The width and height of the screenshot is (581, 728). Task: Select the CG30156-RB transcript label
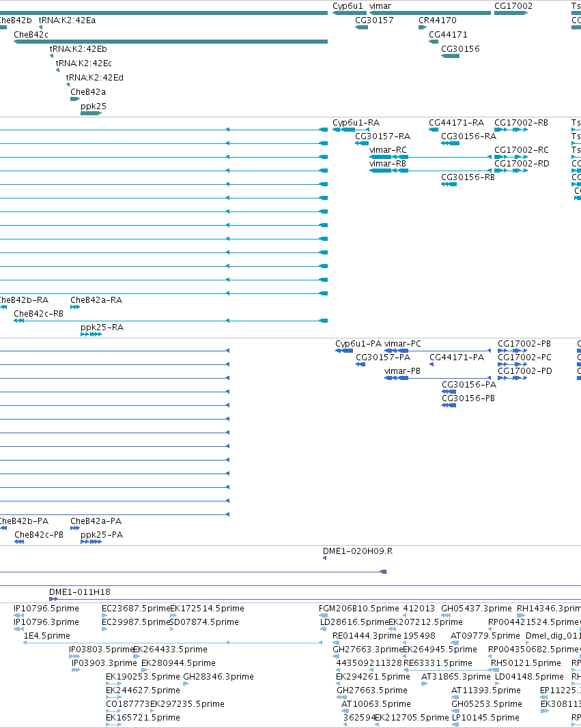point(468,177)
